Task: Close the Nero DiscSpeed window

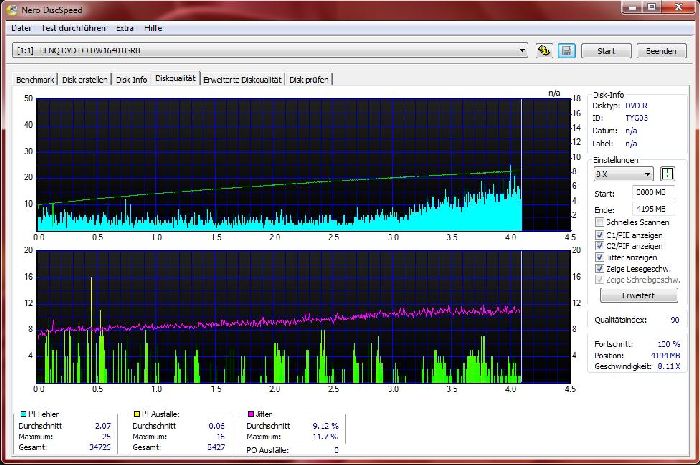Action: (679, 7)
